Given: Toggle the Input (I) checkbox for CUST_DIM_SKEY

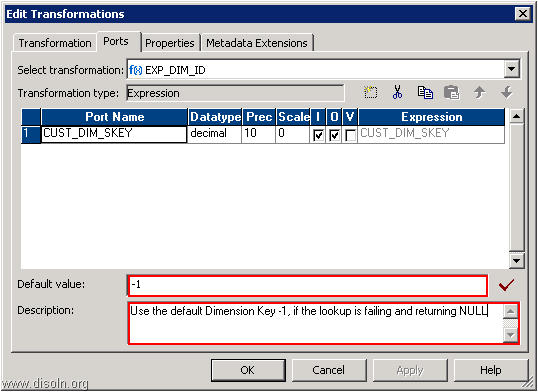Looking at the screenshot, I should [318, 135].
